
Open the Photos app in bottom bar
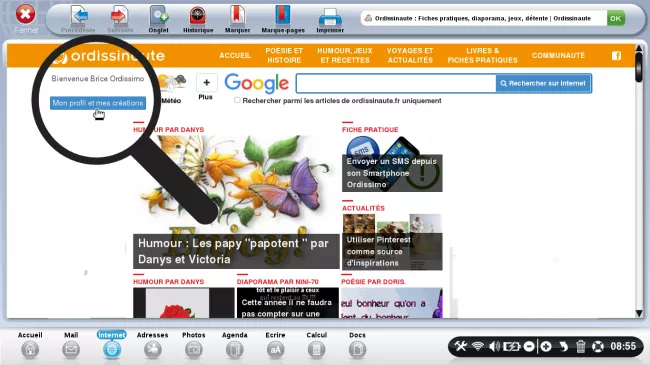coord(194,350)
